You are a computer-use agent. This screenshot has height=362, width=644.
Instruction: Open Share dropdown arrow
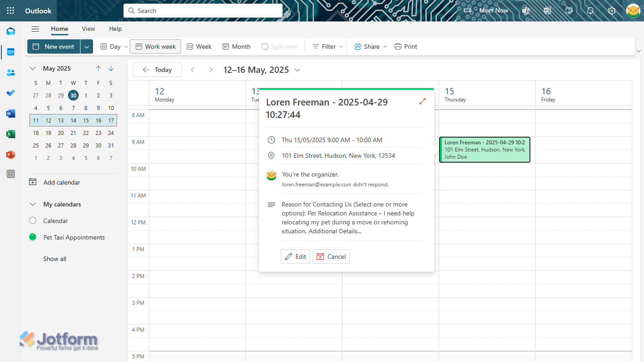385,46
